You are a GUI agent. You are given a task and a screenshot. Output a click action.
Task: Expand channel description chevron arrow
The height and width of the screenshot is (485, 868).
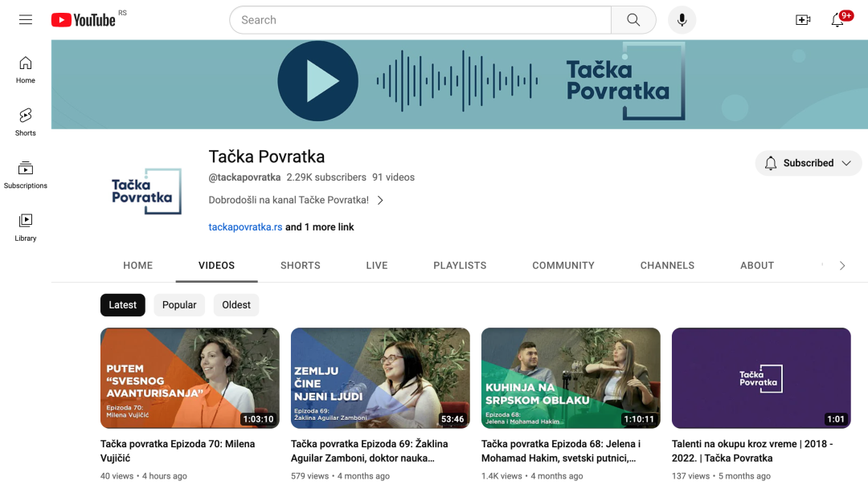[380, 200]
